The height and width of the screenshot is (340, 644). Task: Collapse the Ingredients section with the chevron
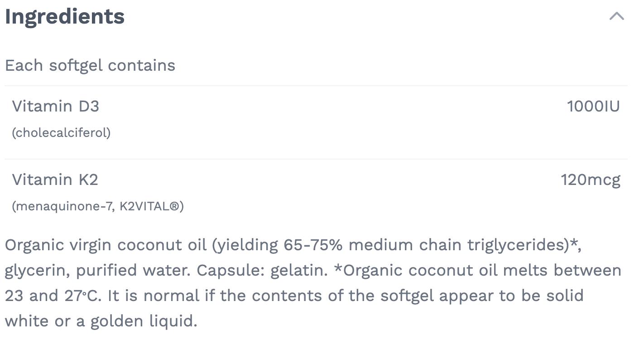tap(616, 17)
